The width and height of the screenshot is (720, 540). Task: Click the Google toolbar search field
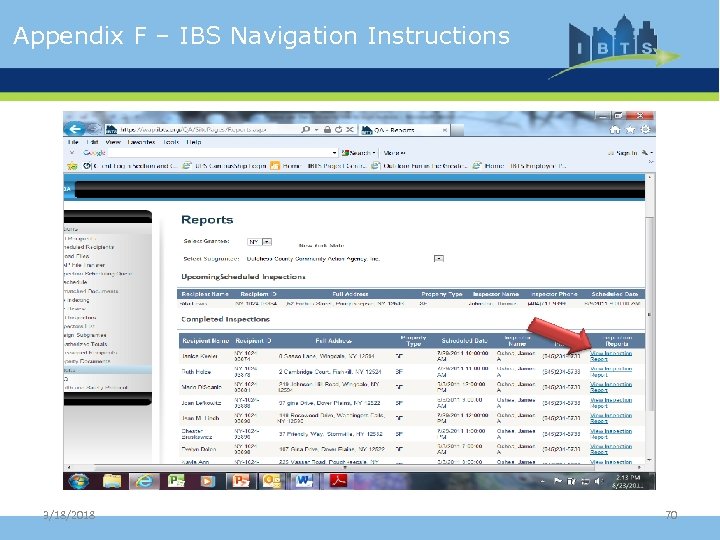click(x=219, y=152)
